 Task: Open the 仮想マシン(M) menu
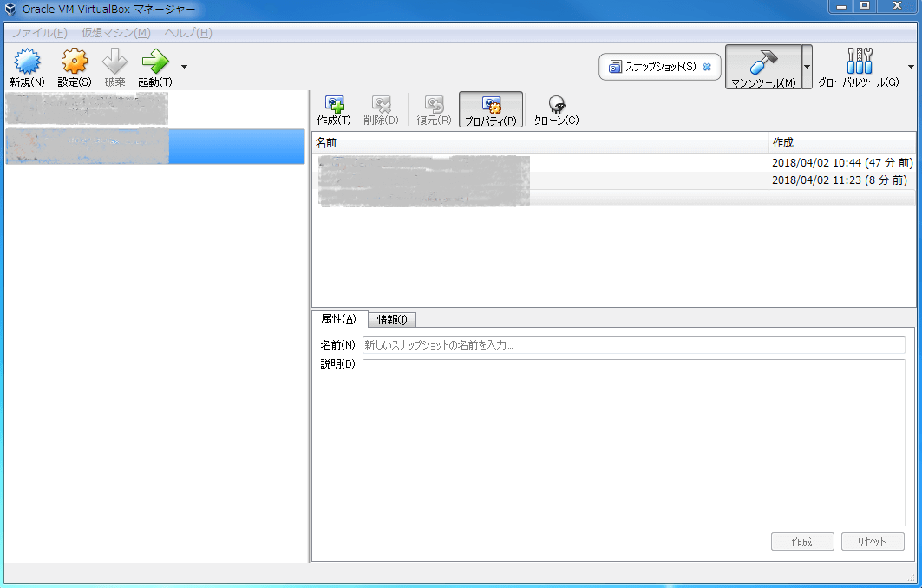pos(116,33)
